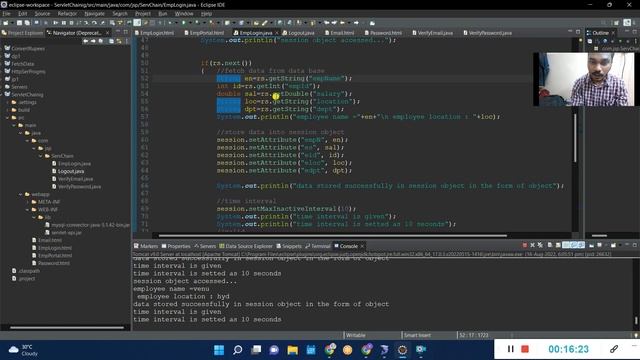640x360 pixels.
Task: Close the Console view tab
Action: 362,246
